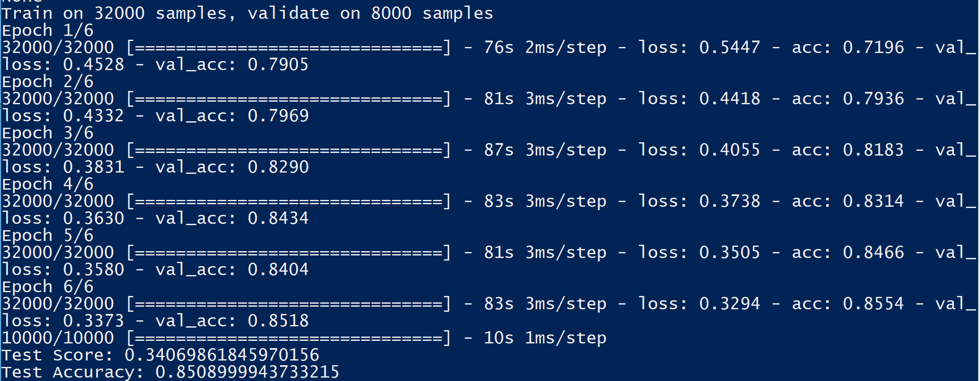The image size is (980, 381).
Task: Select the acc value 0.8183
Action: tap(873, 150)
